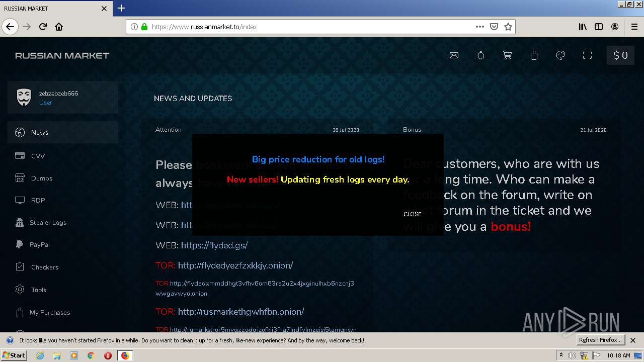Viewport: 644px width, 362px height.
Task: Click the News globe icon
Action: [x=20, y=132]
